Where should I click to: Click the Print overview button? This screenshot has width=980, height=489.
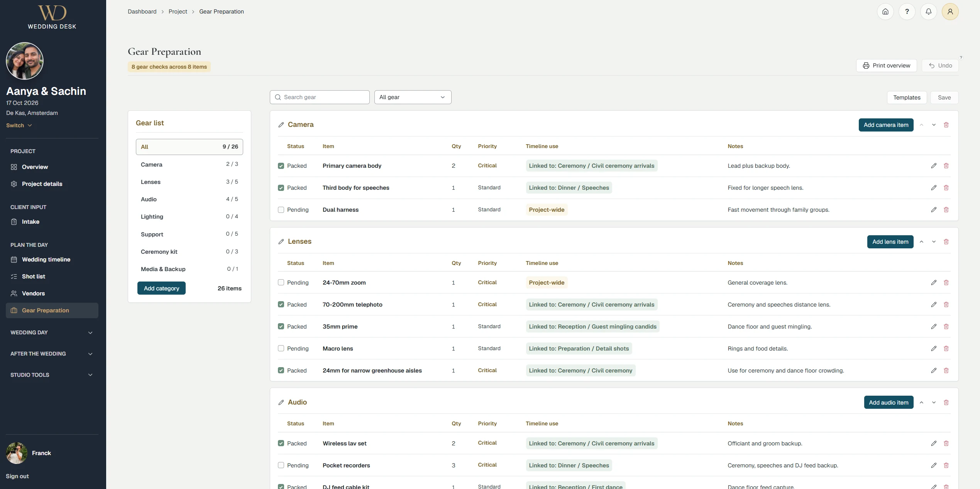click(886, 66)
